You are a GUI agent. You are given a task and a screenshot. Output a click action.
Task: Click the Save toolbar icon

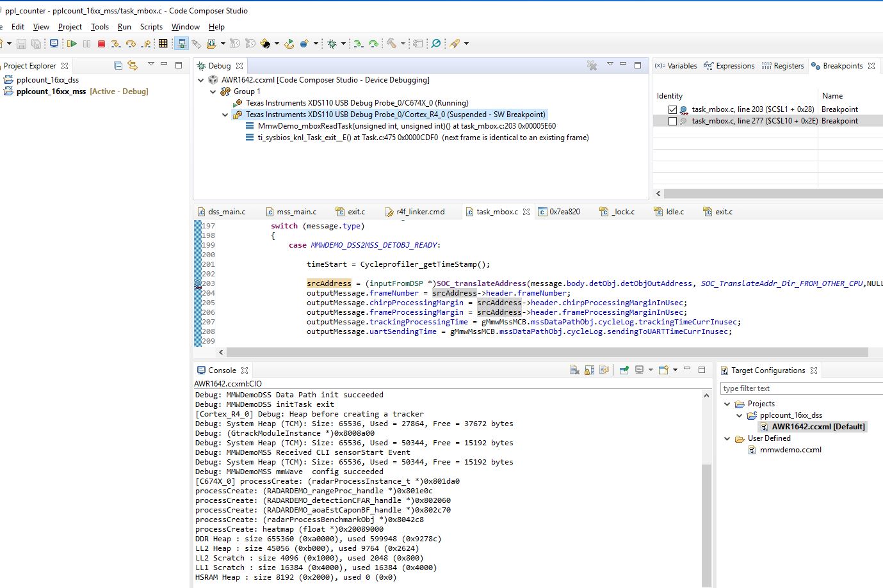pos(21,44)
